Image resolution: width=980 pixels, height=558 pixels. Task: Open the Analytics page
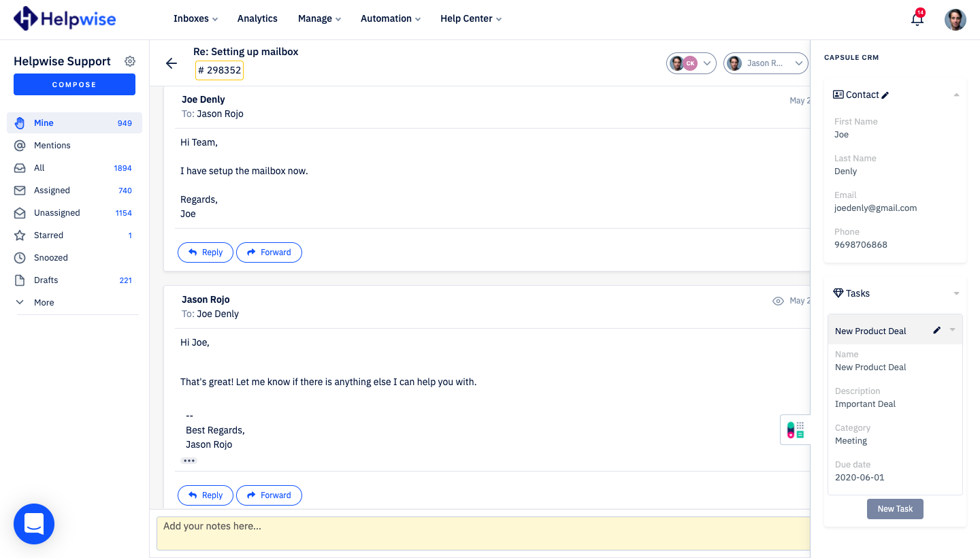[x=257, y=18]
